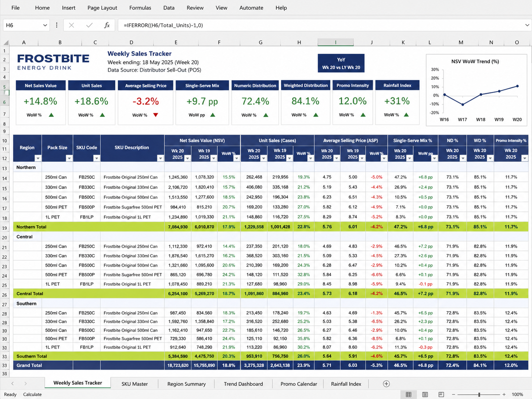Switch to the SKU Master sheet tab
The image size is (532, 399).
[134, 384]
